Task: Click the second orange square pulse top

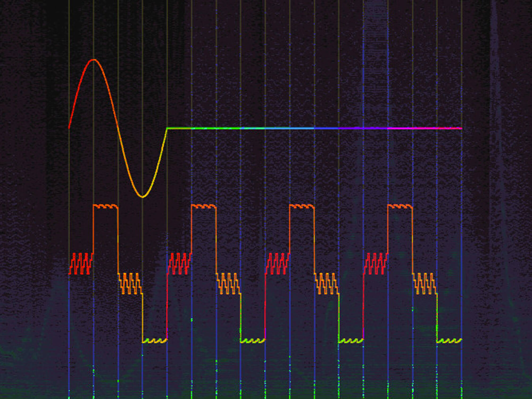Action: (204, 206)
